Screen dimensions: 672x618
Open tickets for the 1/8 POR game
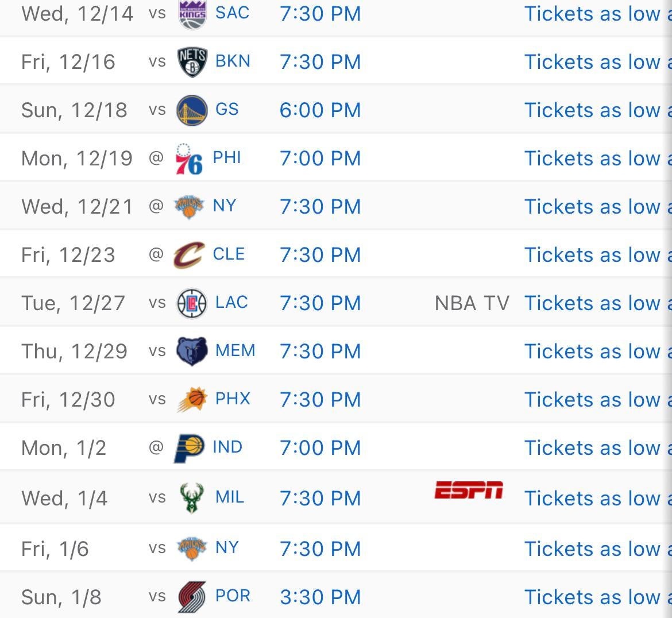click(596, 597)
